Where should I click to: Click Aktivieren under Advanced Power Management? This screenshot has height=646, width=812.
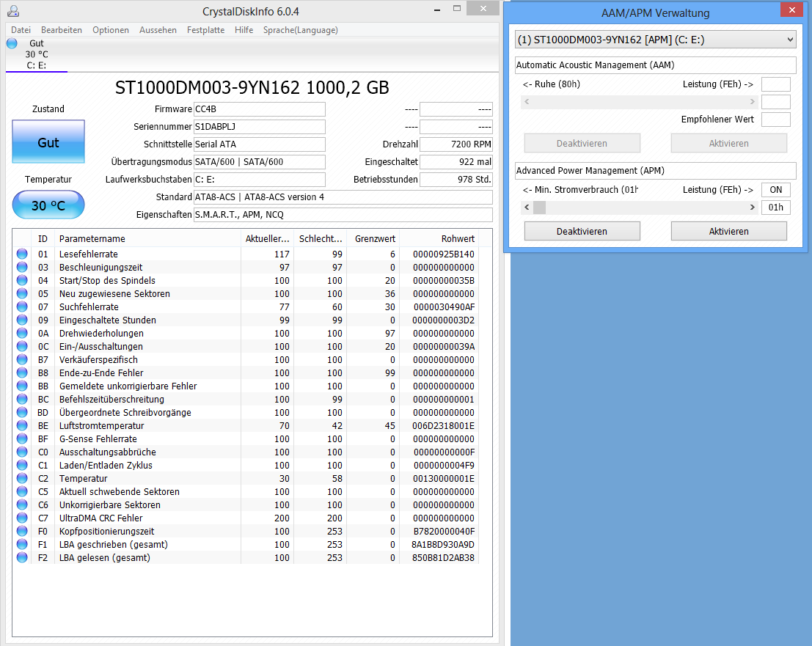(728, 232)
